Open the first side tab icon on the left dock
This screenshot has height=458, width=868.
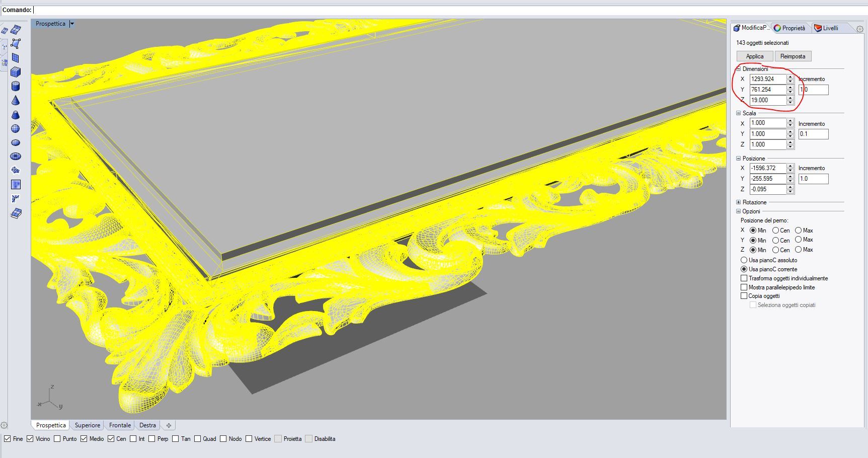[x=4, y=46]
